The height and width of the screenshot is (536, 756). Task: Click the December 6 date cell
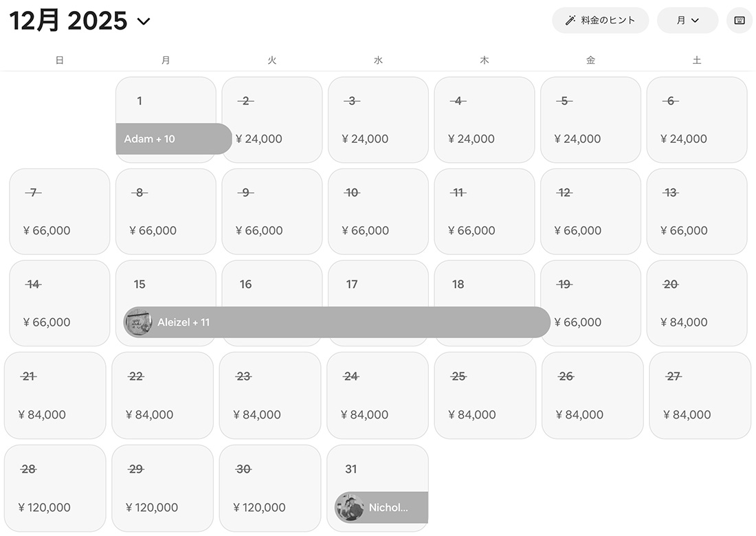(697, 120)
